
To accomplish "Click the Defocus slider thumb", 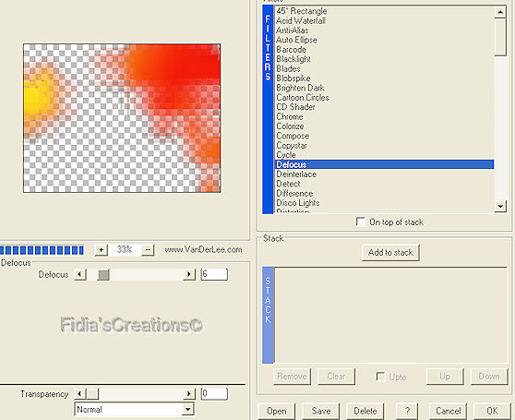I will [x=103, y=274].
